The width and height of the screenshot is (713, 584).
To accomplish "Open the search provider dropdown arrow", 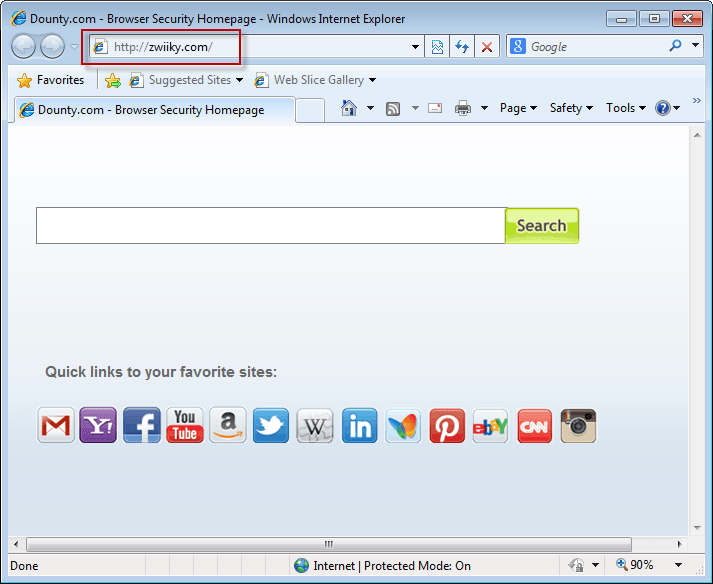I will coord(695,45).
